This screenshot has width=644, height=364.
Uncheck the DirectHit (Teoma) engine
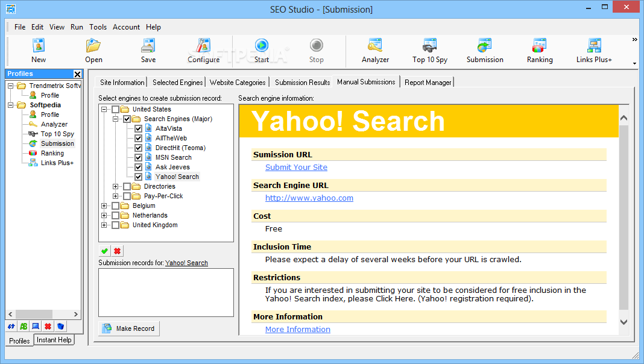coord(139,148)
